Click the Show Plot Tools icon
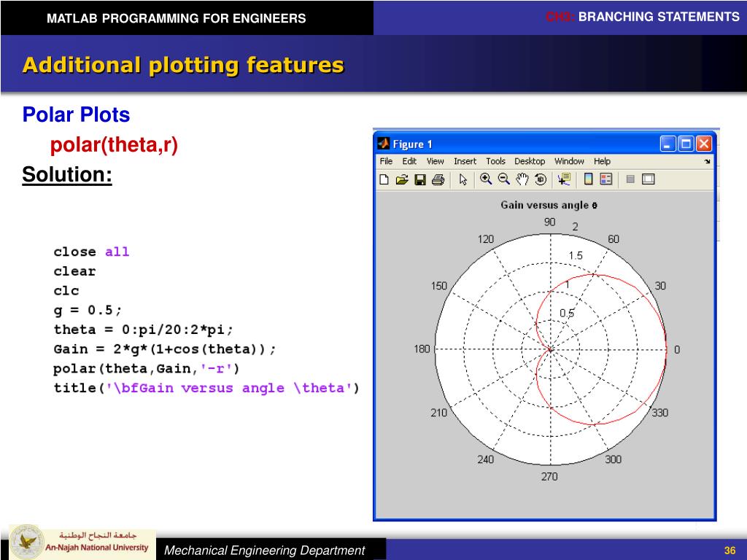747x560 pixels. (649, 179)
